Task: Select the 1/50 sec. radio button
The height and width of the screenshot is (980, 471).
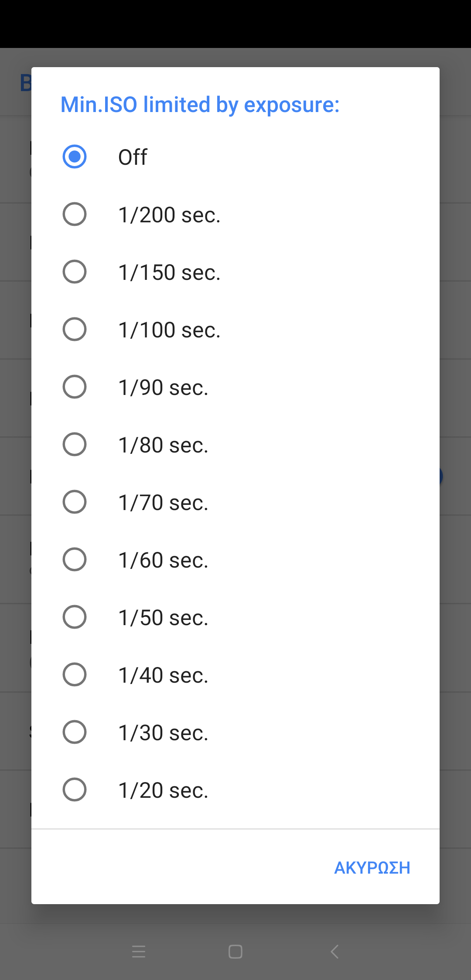Action: coord(75,617)
